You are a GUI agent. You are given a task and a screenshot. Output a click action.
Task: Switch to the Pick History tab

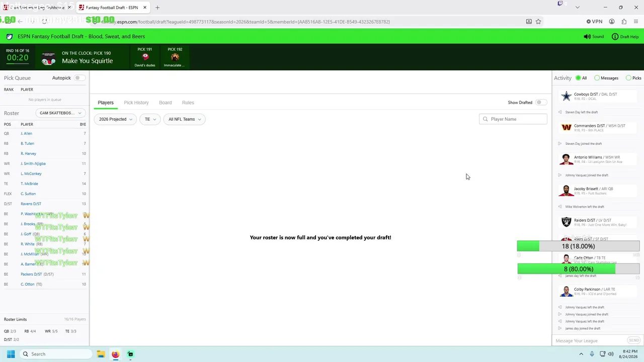tap(136, 103)
